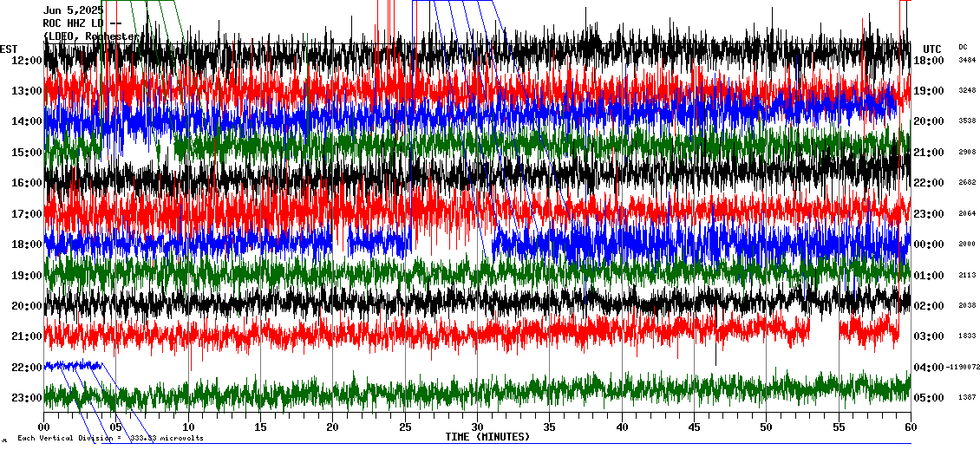Select the 60 minute tick on time axis

pos(910,427)
